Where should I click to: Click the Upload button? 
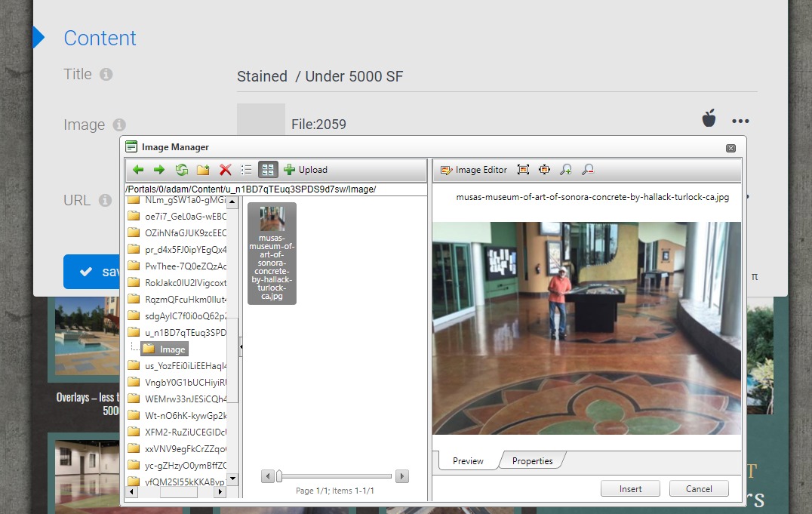coord(306,169)
